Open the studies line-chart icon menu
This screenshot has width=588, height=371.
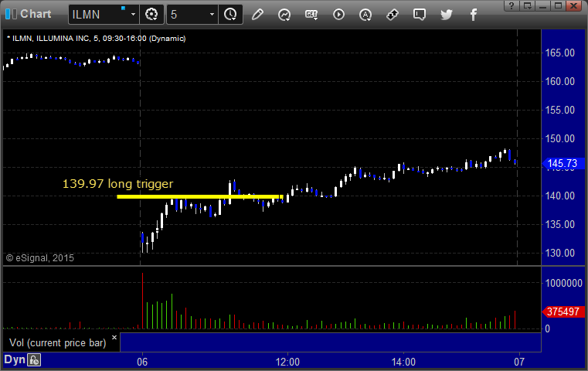click(x=284, y=15)
